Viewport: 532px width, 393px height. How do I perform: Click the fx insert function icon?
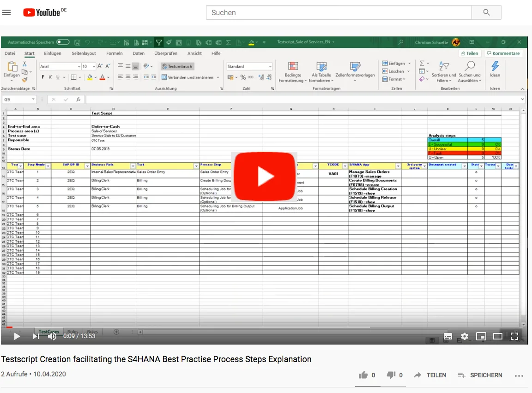79,99
